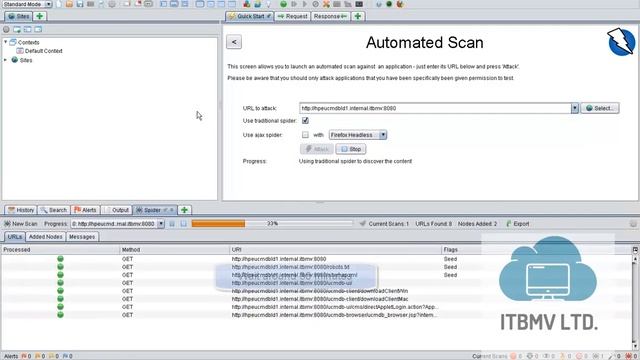Expand the Sites tree node
This screenshot has height=360, width=640.
[6, 60]
